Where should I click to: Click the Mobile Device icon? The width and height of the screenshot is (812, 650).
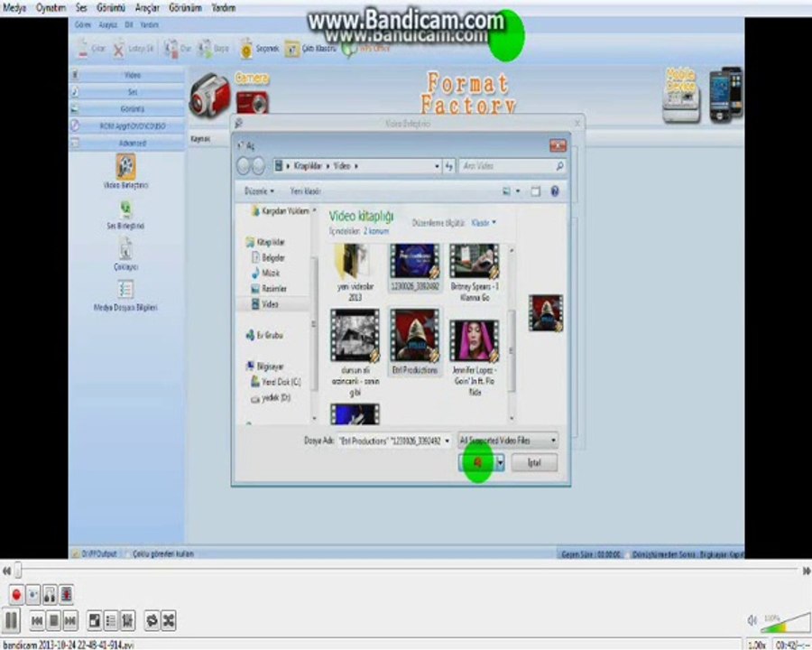click(681, 96)
